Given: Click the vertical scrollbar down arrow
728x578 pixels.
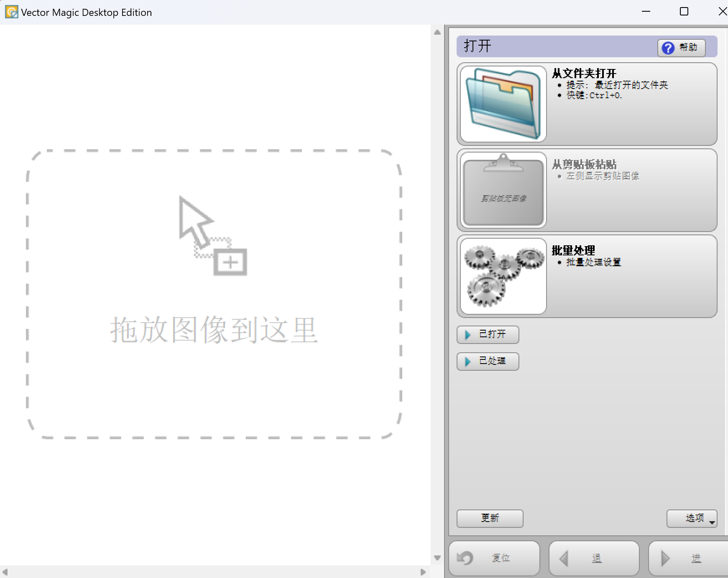Looking at the screenshot, I should 437,558.
